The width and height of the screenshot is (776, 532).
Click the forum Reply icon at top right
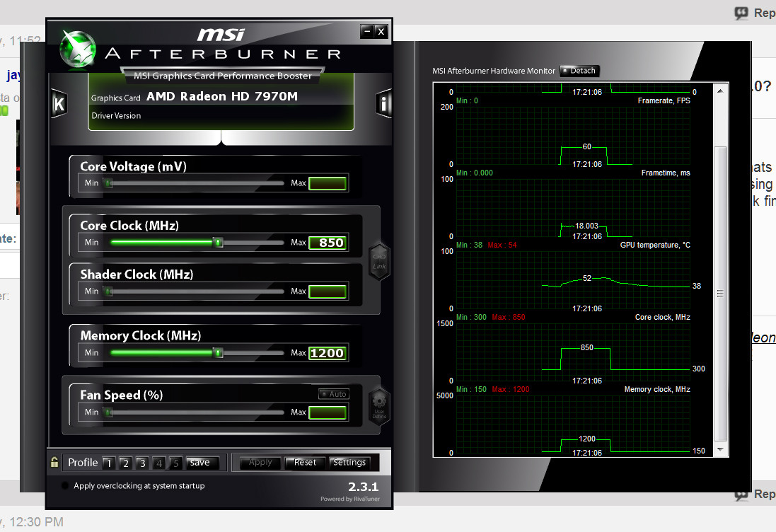(x=741, y=13)
